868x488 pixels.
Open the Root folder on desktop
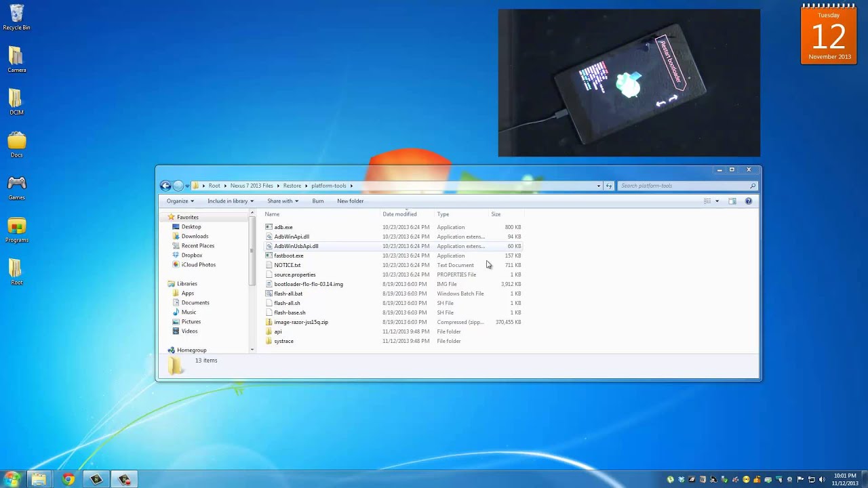(16, 272)
